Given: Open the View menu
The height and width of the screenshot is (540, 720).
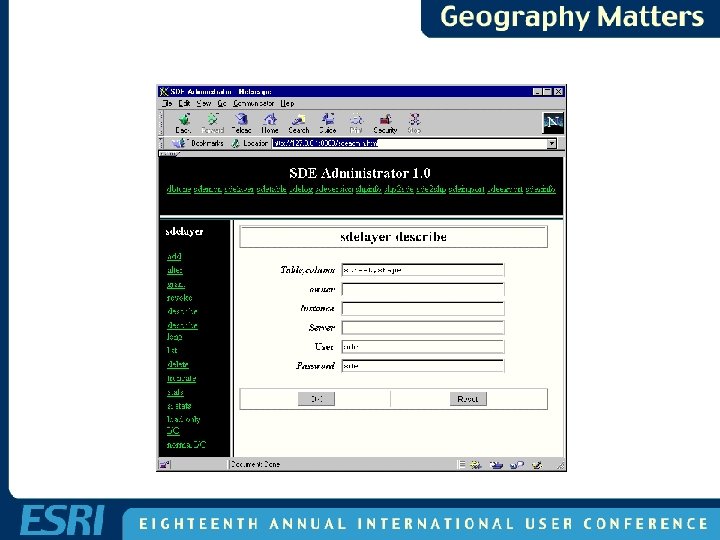Looking at the screenshot, I should 204,103.
